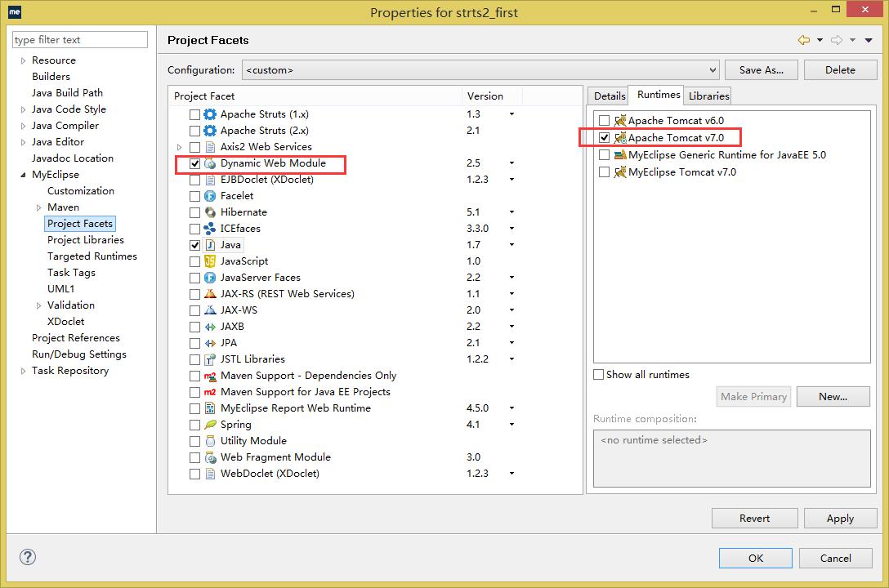Click the Apply button
The height and width of the screenshot is (588, 889).
click(x=840, y=519)
